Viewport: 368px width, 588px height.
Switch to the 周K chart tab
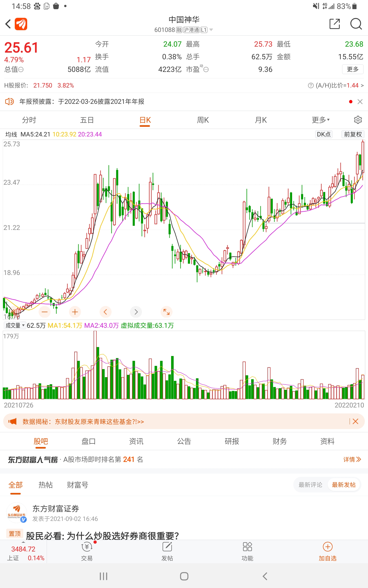tap(203, 120)
